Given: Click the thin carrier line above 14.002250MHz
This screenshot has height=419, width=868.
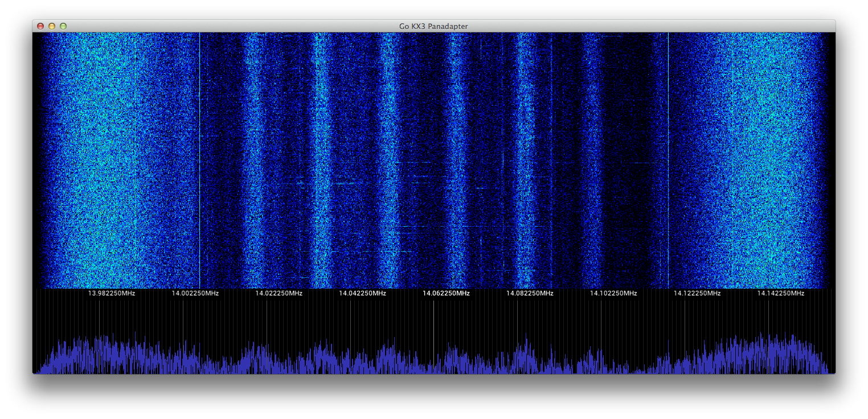Looking at the screenshot, I should tap(200, 159).
